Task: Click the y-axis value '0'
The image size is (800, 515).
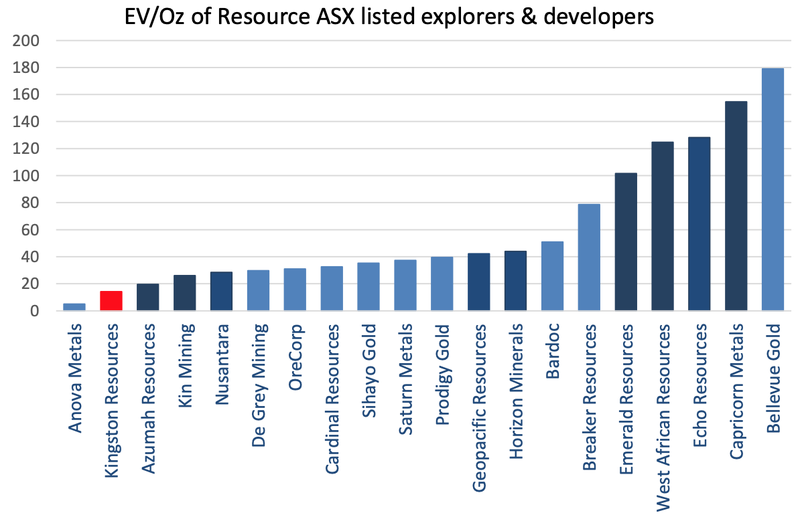Action: (35, 310)
